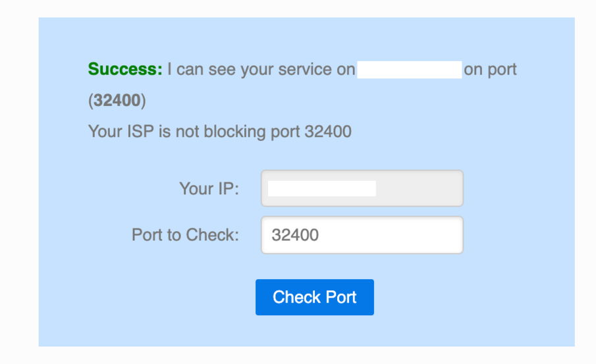Click the redacted address in the success message
Screen dimensions: 596x364
click(x=409, y=69)
